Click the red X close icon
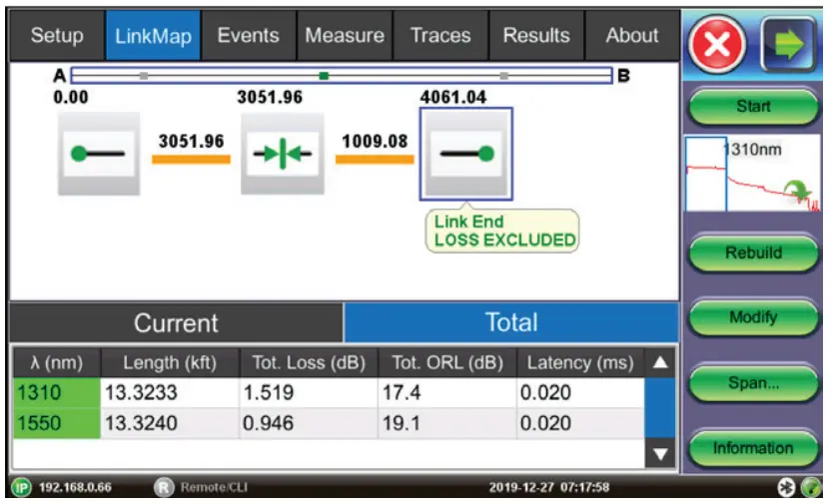831x504 pixels. pyautogui.click(x=717, y=45)
